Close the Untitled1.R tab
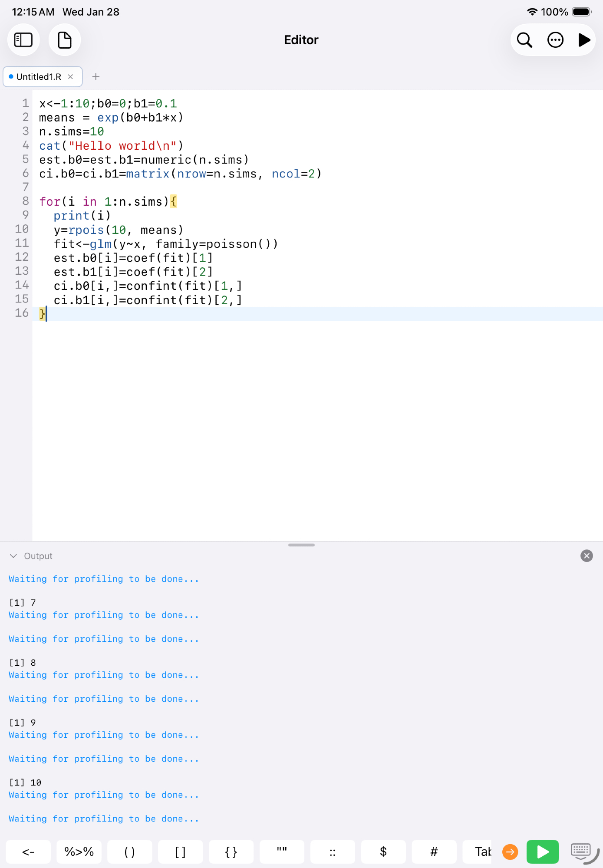 point(70,77)
